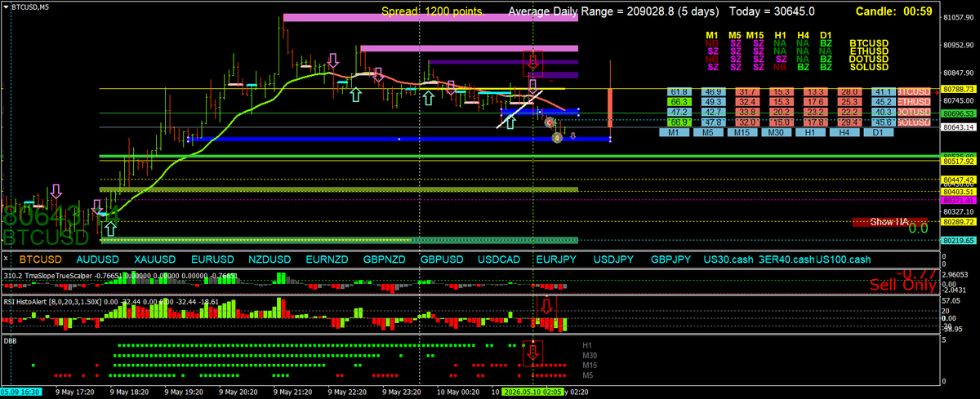This screenshot has height=399, width=980.
Task: Open US100.cash index chart
Action: tap(842, 259)
